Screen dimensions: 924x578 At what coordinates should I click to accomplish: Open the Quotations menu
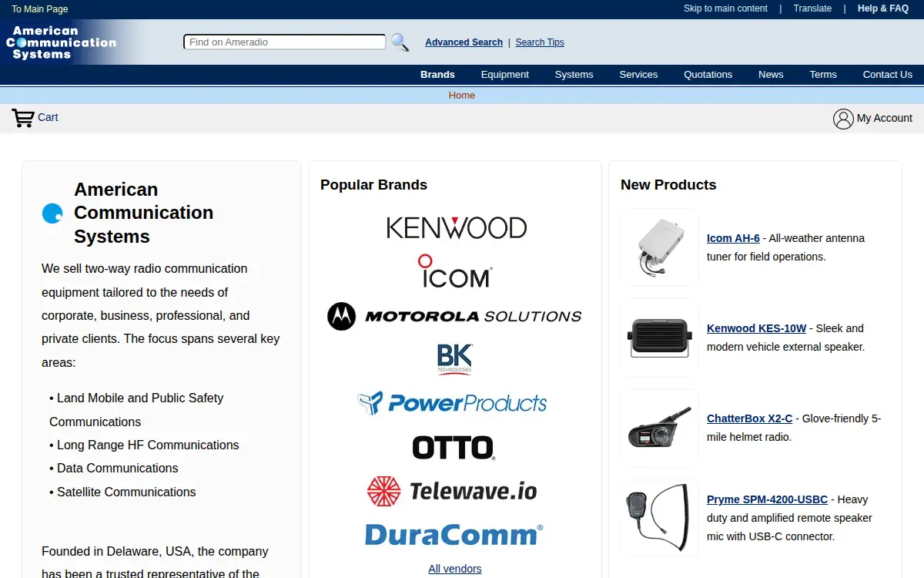click(x=708, y=75)
